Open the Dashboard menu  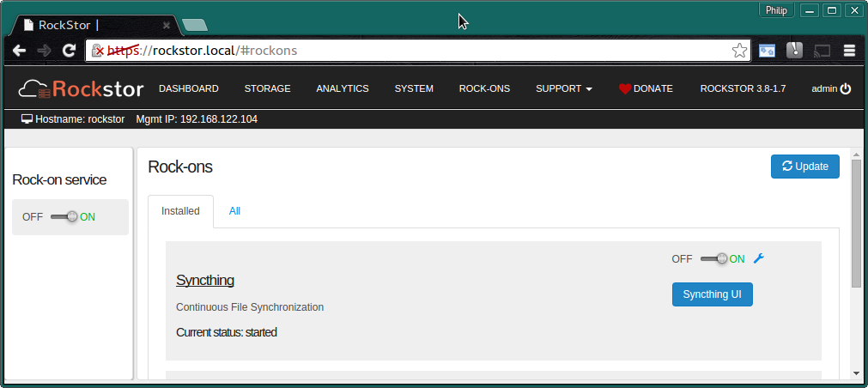[189, 88]
